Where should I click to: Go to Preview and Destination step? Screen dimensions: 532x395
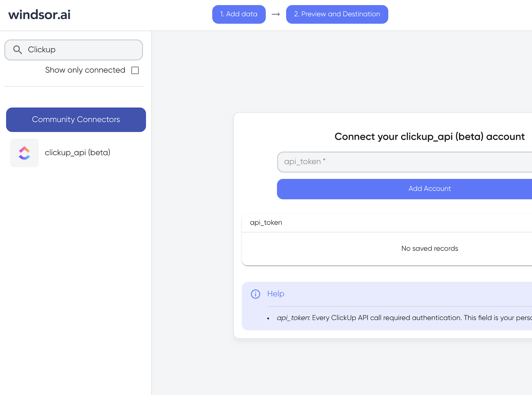tap(337, 14)
